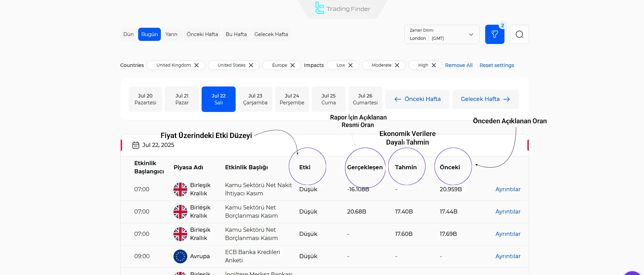Click the search magnifier icon
This screenshot has height=275, width=644.
[x=519, y=34]
